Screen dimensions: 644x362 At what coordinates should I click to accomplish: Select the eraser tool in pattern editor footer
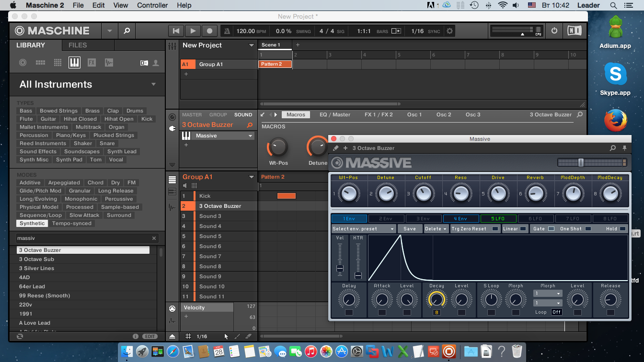(248, 337)
